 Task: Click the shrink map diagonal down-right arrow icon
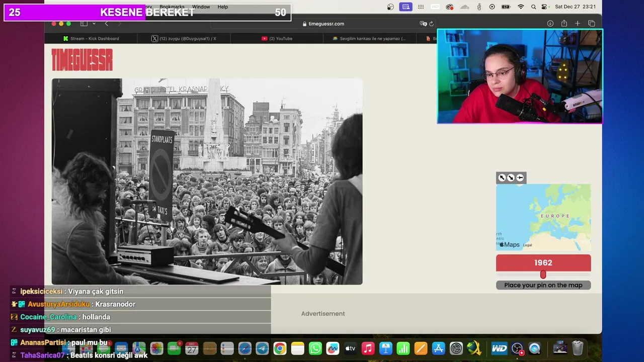coord(511,177)
